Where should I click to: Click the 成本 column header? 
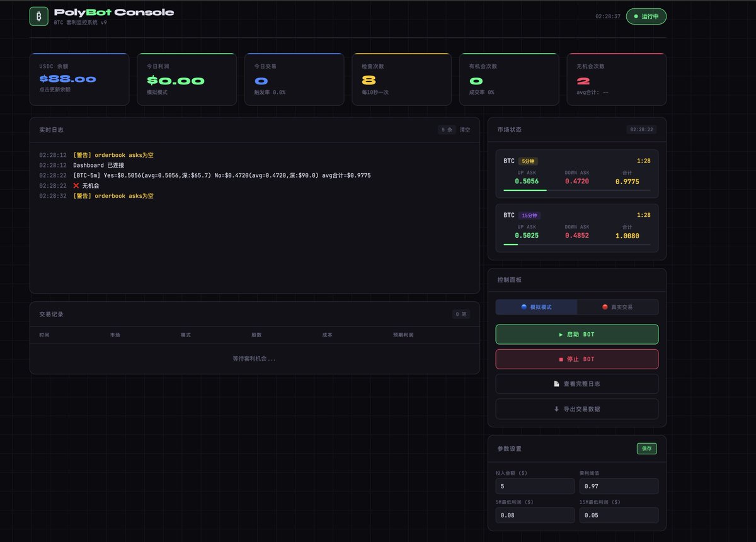(327, 335)
